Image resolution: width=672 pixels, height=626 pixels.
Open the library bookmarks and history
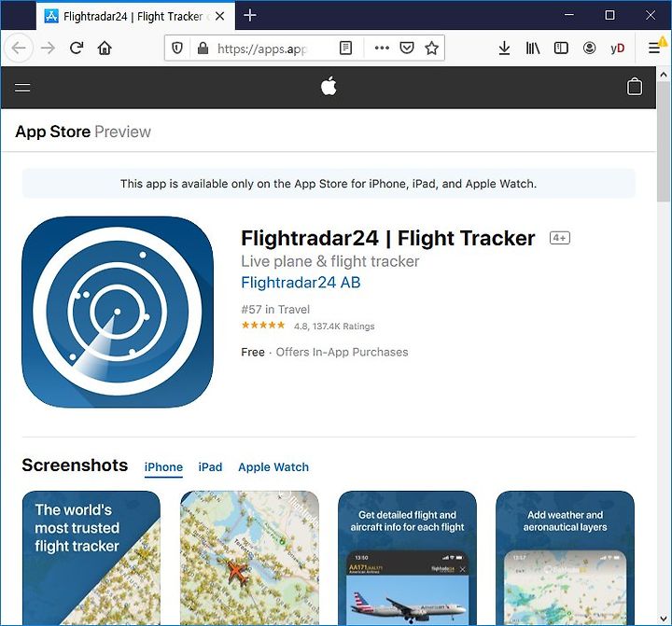[x=533, y=48]
